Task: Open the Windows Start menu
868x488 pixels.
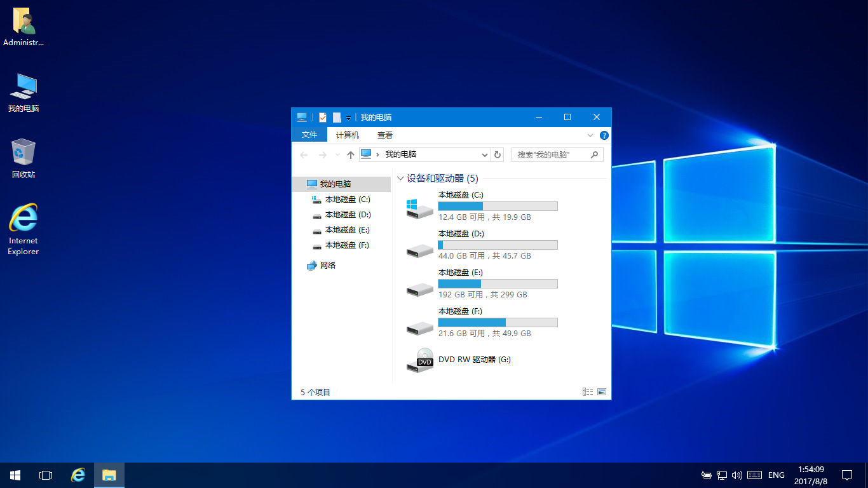Action: pos(15,475)
